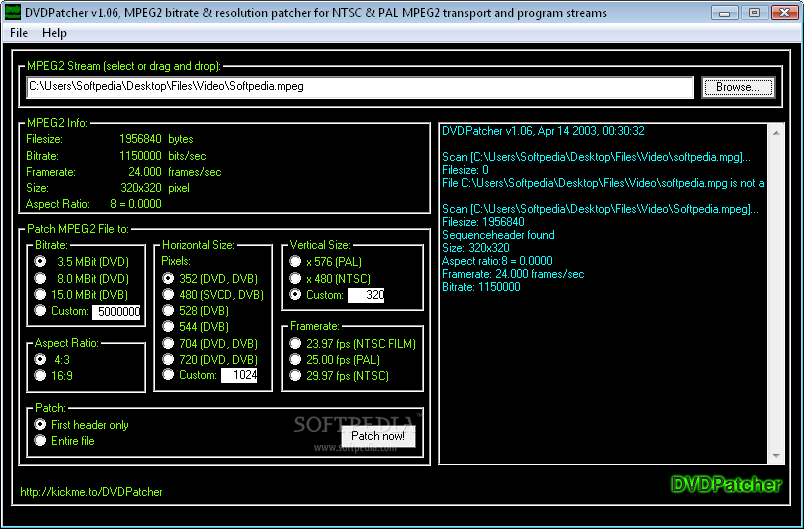Click Filesize value 1956840 in MPEG2 Info
This screenshot has width=804, height=529.
(140, 139)
